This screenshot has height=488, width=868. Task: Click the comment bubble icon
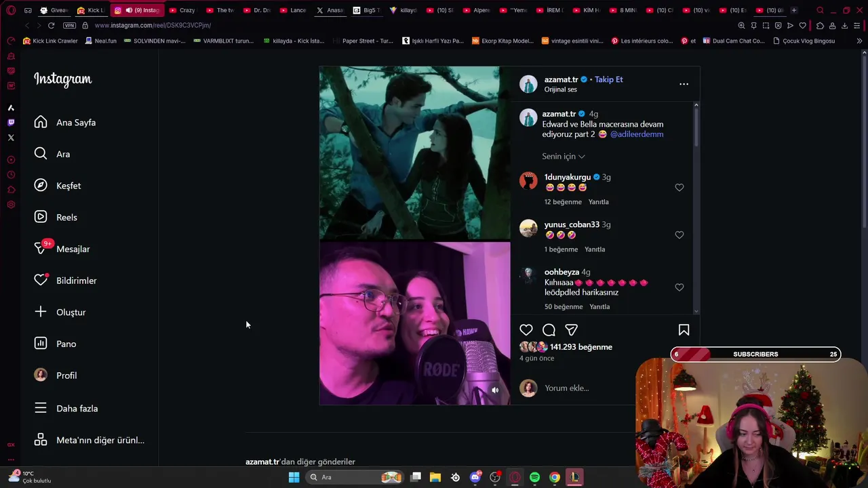tap(549, 330)
